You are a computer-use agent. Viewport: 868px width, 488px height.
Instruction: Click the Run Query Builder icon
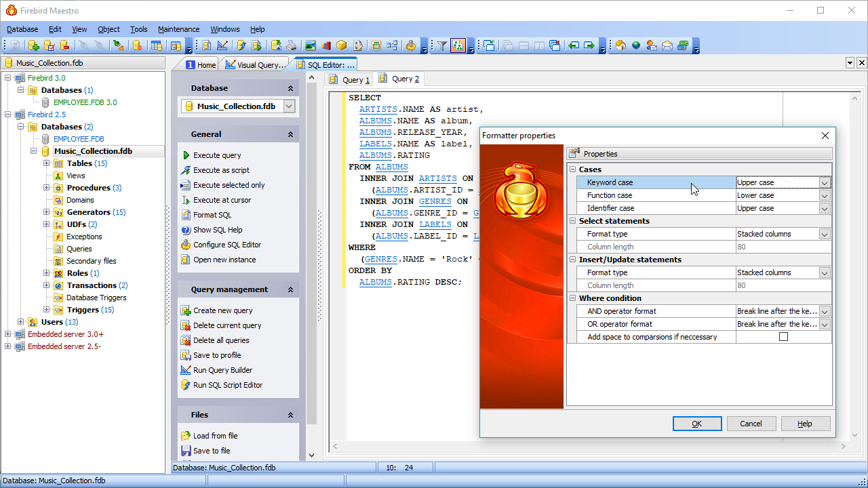[186, 370]
